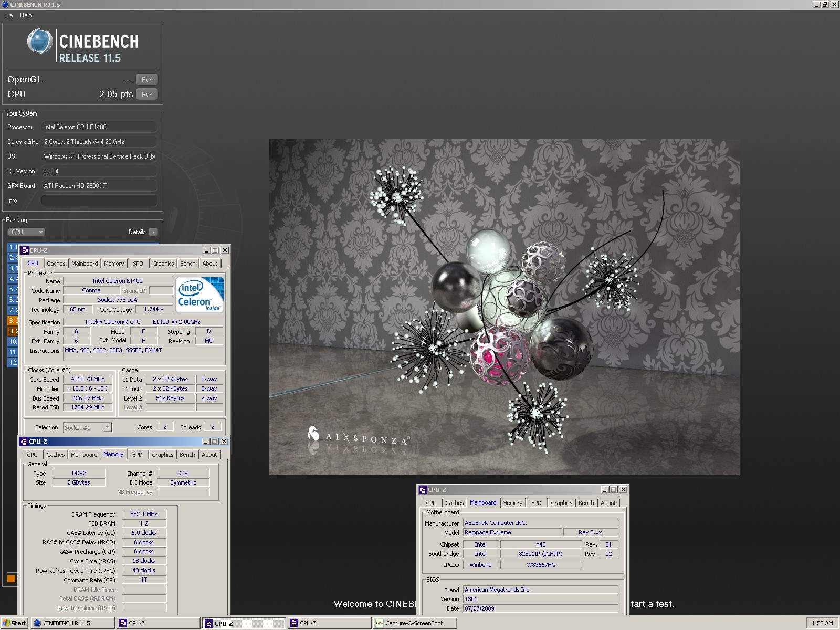Click the Cinebench title bar icon
The width and height of the screenshot is (840, 630).
pyautogui.click(x=5, y=4)
